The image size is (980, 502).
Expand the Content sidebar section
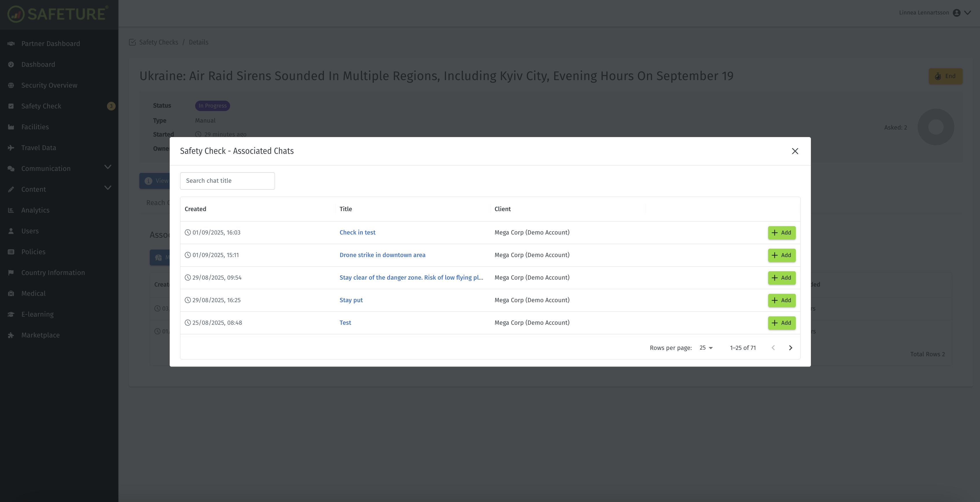(x=108, y=188)
